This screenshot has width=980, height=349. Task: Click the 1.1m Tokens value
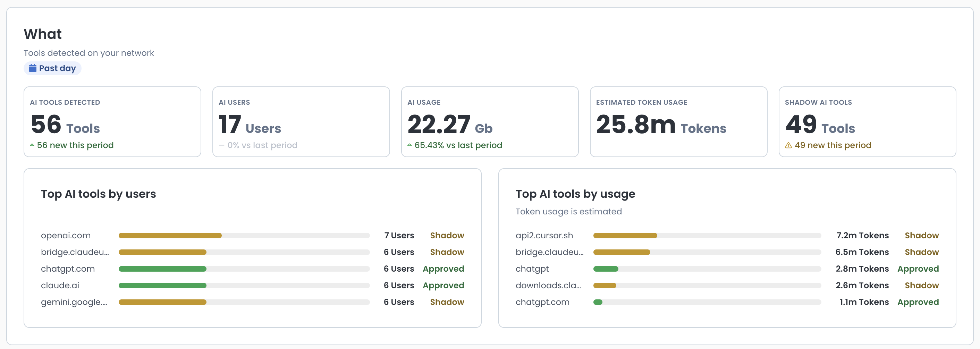tap(864, 302)
